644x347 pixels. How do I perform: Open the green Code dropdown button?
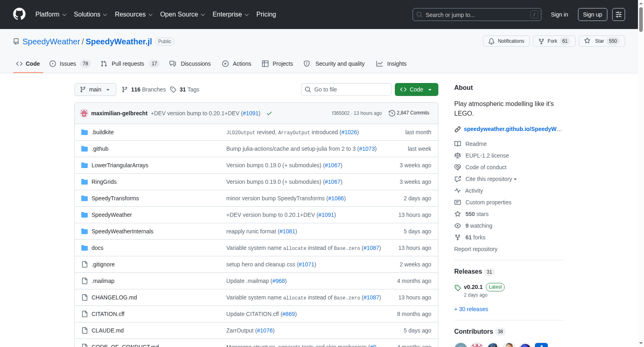[417, 89]
